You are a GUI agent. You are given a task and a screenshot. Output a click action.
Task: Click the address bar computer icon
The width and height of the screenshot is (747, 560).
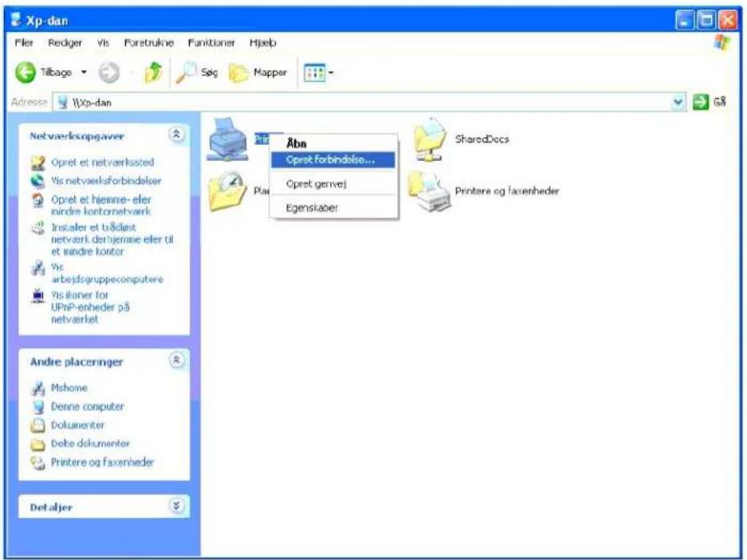pyautogui.click(x=62, y=102)
